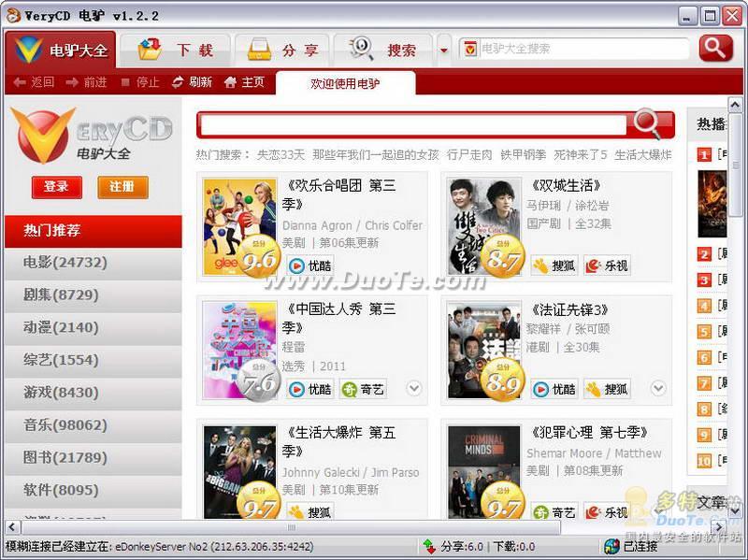Open 《法证先锋3》 title link
Viewport: 748px width, 560px height.
tap(569, 309)
